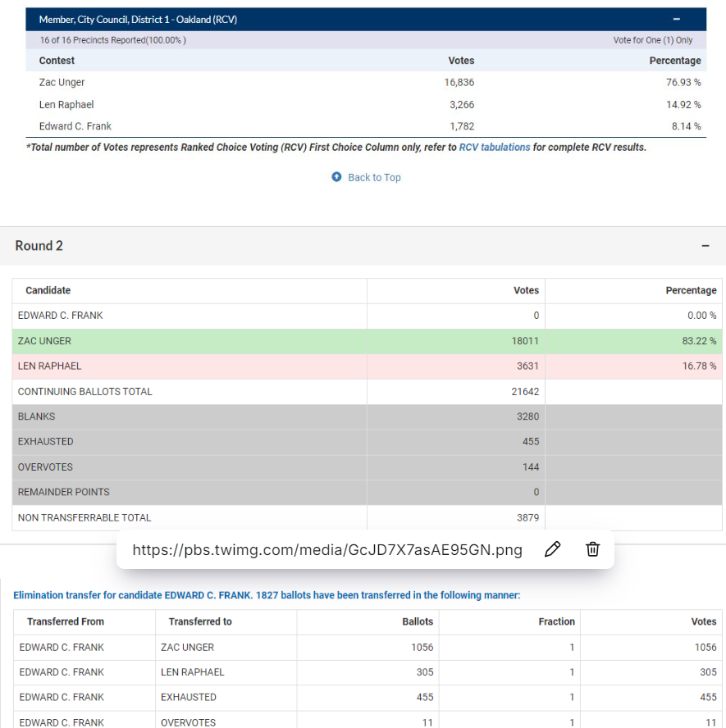Click the trash icon to delete the image link

click(x=592, y=549)
